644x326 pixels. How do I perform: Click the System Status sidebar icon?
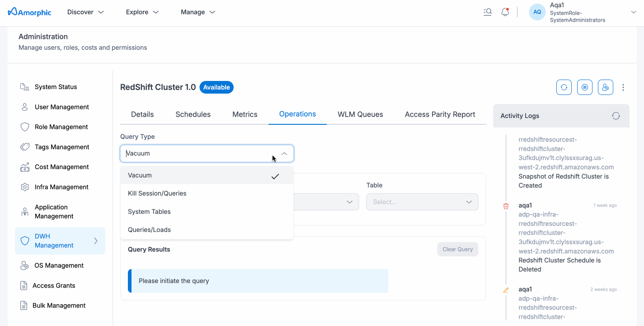24,87
